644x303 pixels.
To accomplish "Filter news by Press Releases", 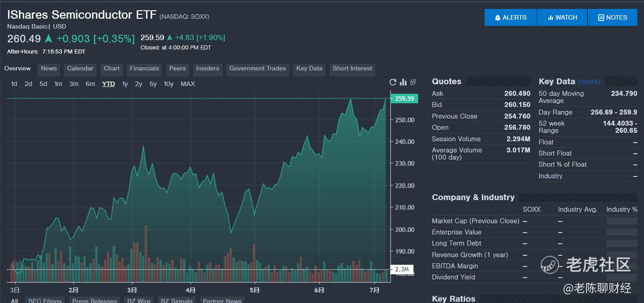I will click(x=94, y=300).
